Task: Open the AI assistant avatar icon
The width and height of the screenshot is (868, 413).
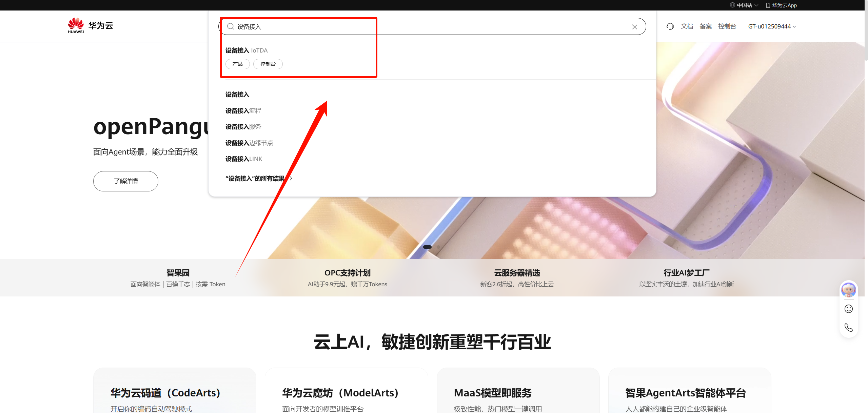Action: pyautogui.click(x=848, y=290)
